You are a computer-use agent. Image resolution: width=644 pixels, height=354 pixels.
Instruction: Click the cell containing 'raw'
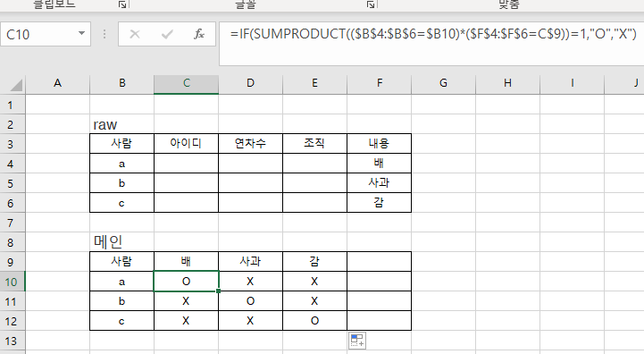[x=122, y=124]
